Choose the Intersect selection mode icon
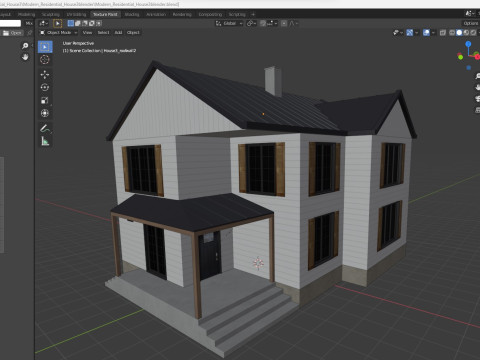This screenshot has width=480, height=360. 98,23
